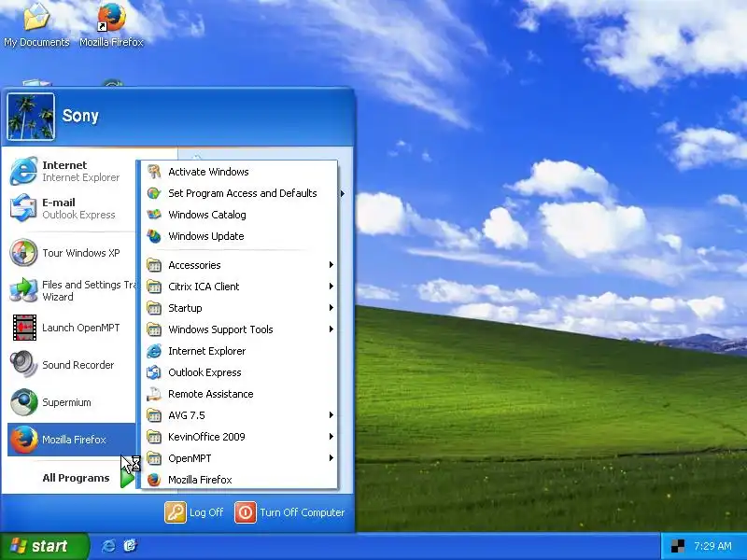This screenshot has height=560, width=747.
Task: Click the Remote Assistance icon
Action: [154, 394]
